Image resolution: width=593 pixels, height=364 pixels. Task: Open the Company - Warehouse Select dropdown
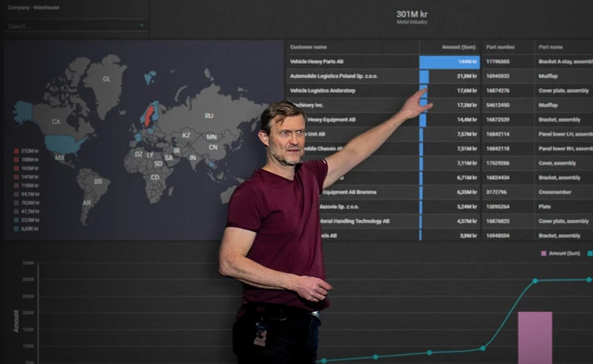coord(75,26)
